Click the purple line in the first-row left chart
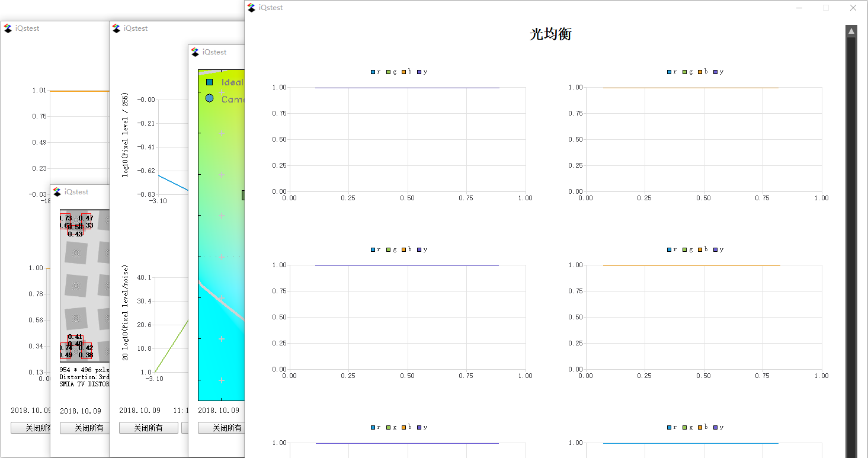The image size is (868, 458). (407, 88)
